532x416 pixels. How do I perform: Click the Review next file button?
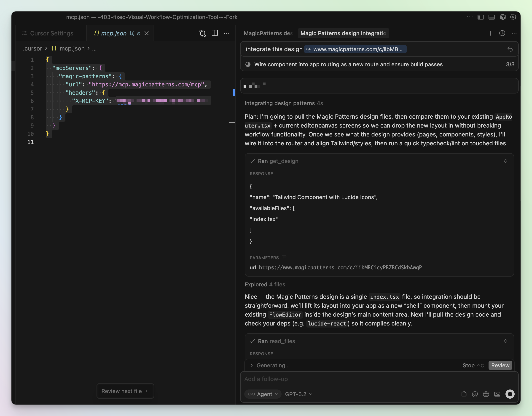[125, 391]
